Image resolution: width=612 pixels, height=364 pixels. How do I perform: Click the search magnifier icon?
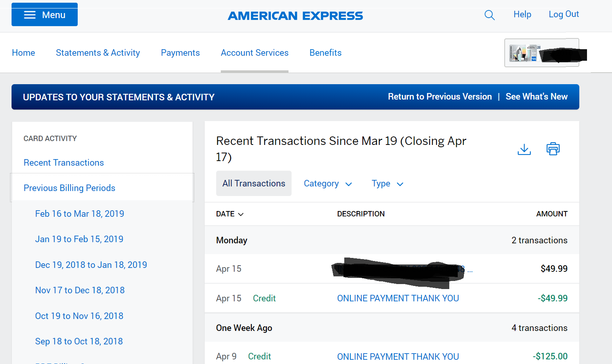pos(489,15)
